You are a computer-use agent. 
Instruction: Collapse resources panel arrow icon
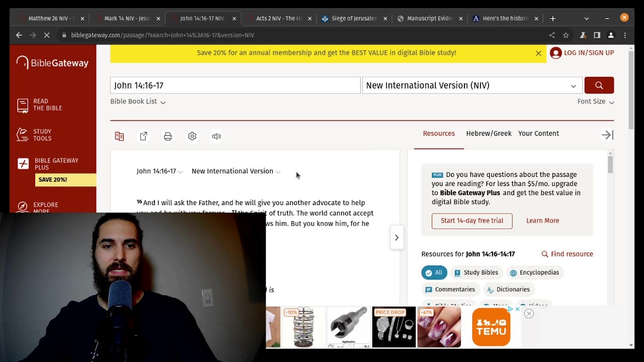point(607,135)
